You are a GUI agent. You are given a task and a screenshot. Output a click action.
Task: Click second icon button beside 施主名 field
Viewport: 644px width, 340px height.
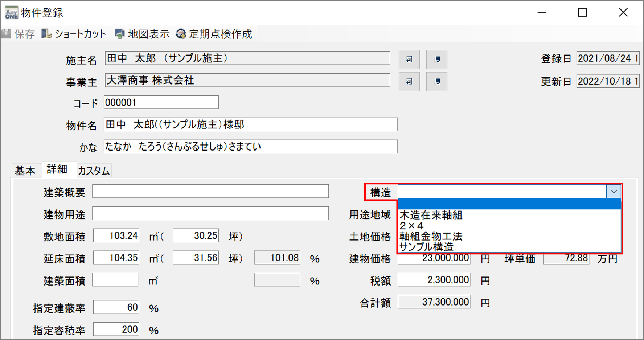tap(436, 60)
